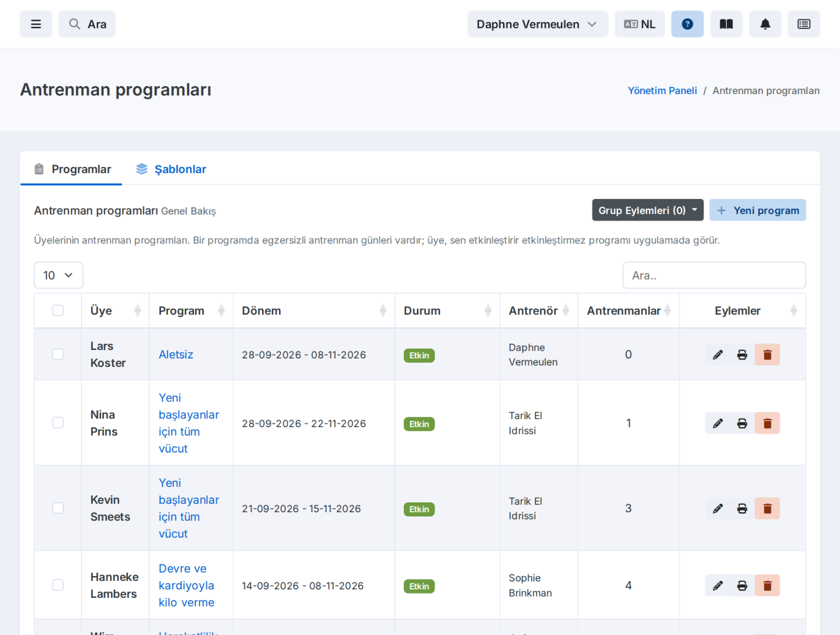The image size is (840, 635).
Task: Check the Kevin Smeets row checkbox
Action: pyautogui.click(x=58, y=509)
